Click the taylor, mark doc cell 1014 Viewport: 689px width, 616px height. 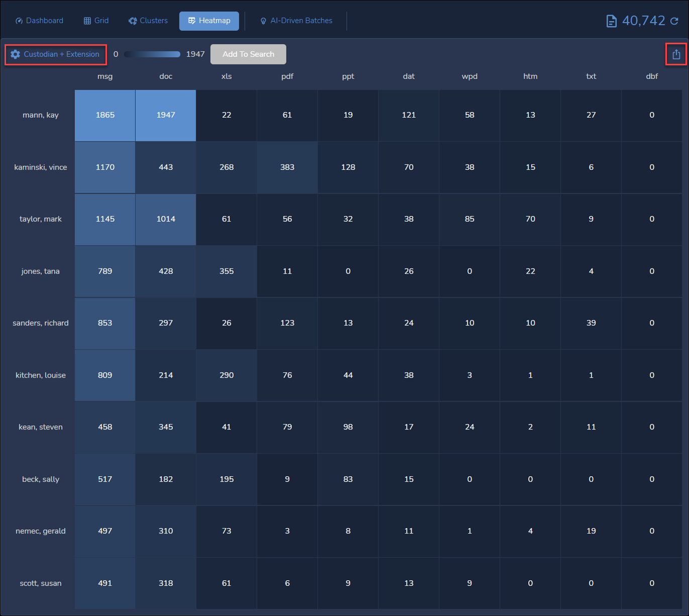point(166,219)
